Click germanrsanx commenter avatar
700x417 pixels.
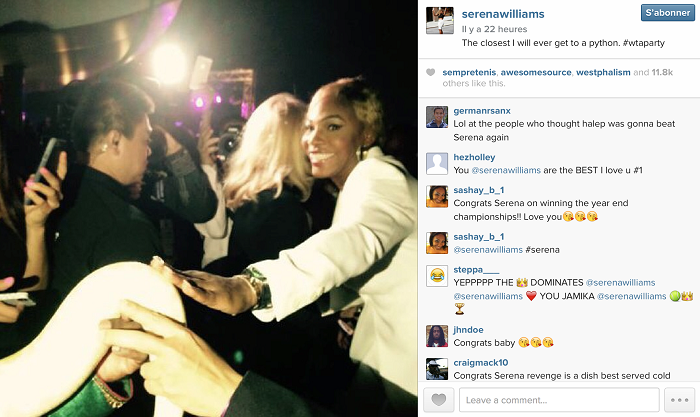coord(437,117)
